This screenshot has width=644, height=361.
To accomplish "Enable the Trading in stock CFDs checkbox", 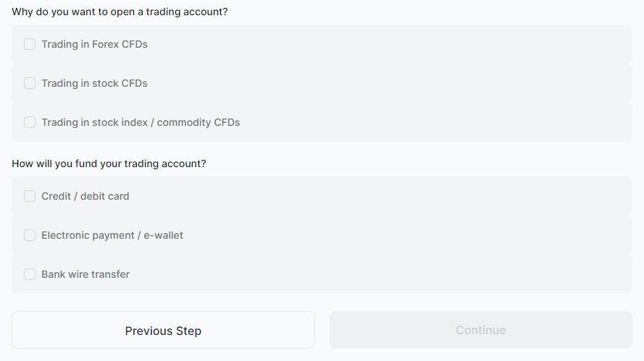I will click(30, 83).
